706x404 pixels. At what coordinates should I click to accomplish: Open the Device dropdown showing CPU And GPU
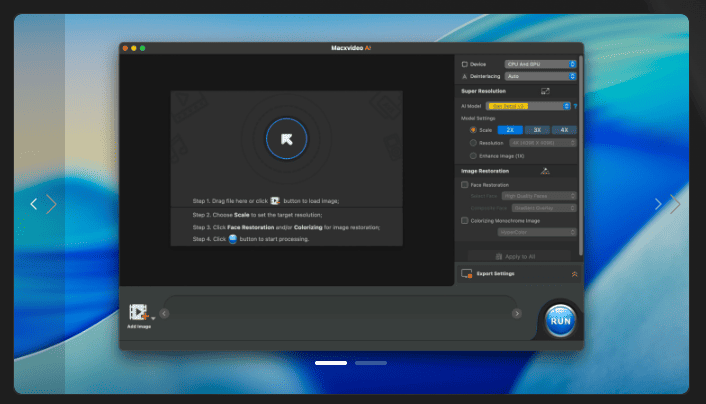[540, 64]
